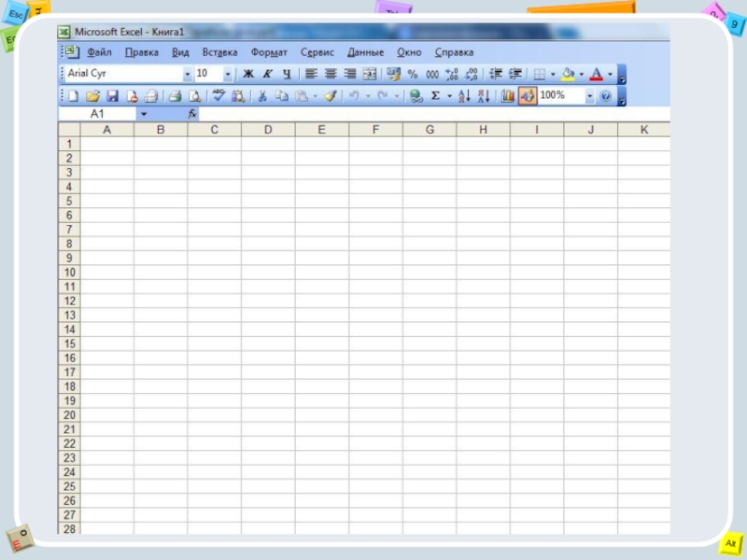Expand the 100% zoom dropdown
747x560 pixels.
tap(589, 96)
